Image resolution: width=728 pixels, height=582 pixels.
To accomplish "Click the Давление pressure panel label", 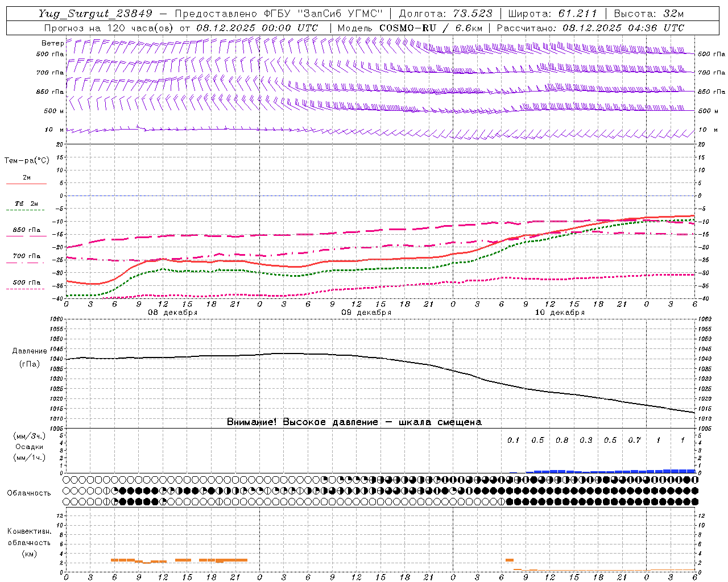I will [x=30, y=351].
